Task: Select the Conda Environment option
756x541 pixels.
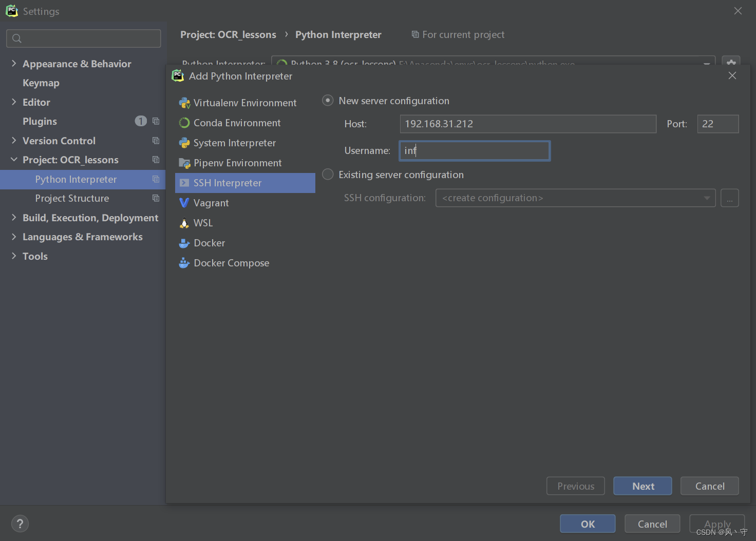Action: coord(237,123)
